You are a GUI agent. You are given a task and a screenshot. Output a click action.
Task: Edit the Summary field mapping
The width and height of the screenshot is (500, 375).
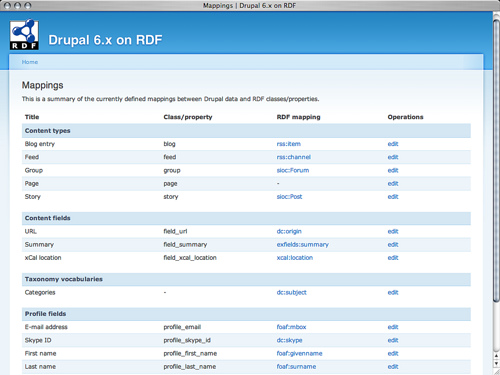393,245
